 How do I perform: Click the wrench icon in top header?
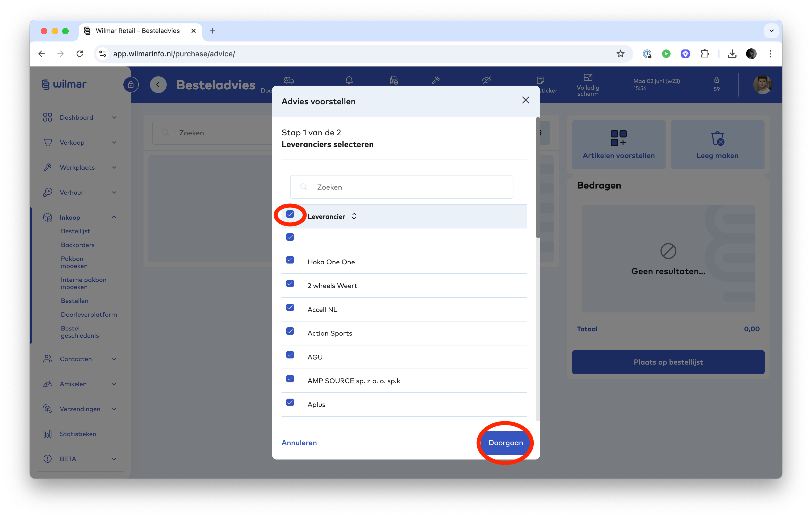[436, 80]
